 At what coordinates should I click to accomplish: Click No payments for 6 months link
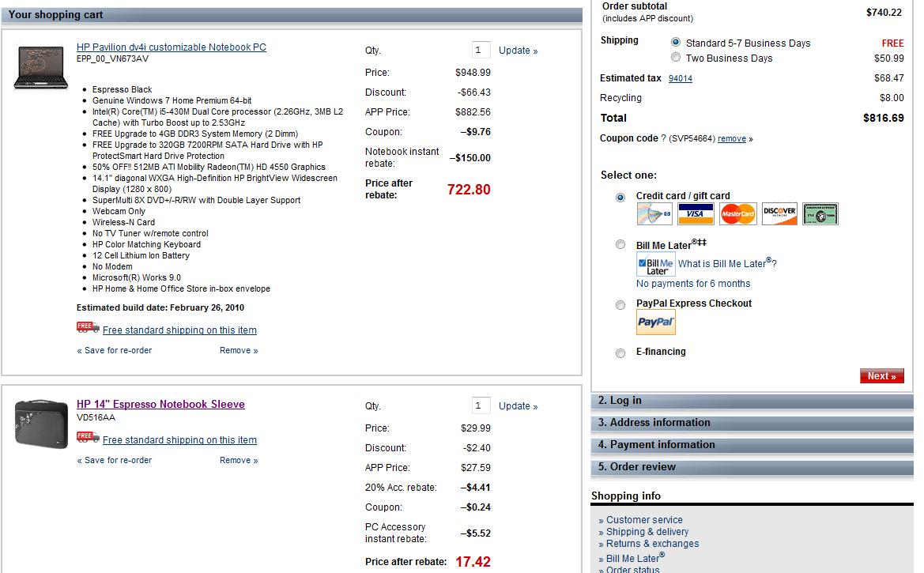tap(693, 284)
